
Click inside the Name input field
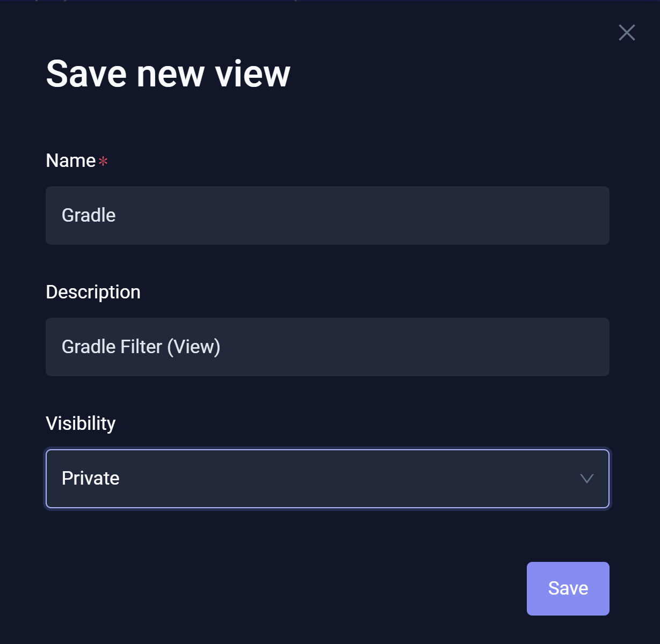coord(328,215)
